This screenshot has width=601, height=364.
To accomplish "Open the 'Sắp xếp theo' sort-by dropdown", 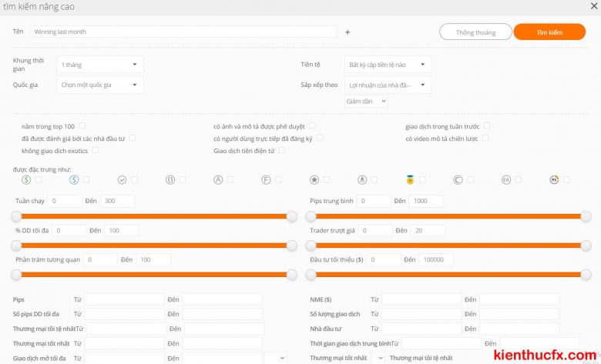I will [x=387, y=85].
